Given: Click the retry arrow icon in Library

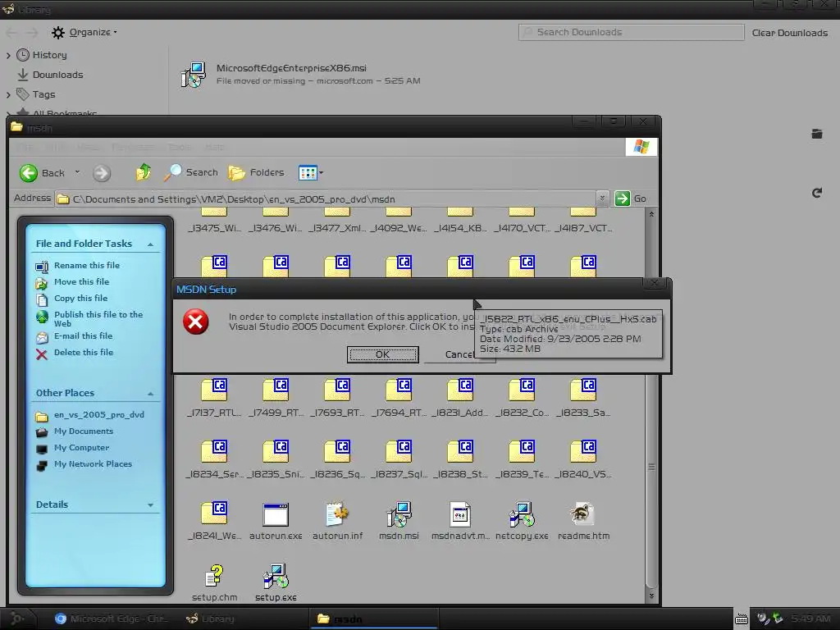Looking at the screenshot, I should 816,193.
